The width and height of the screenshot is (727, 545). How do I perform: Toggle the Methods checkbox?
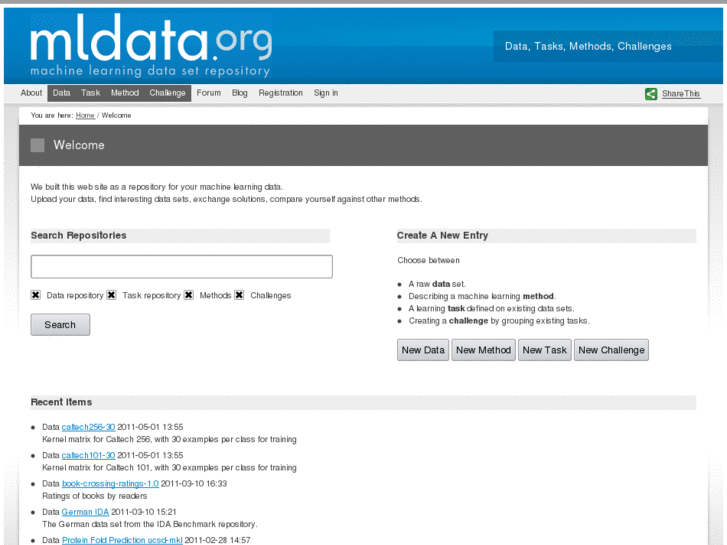pyautogui.click(x=189, y=295)
